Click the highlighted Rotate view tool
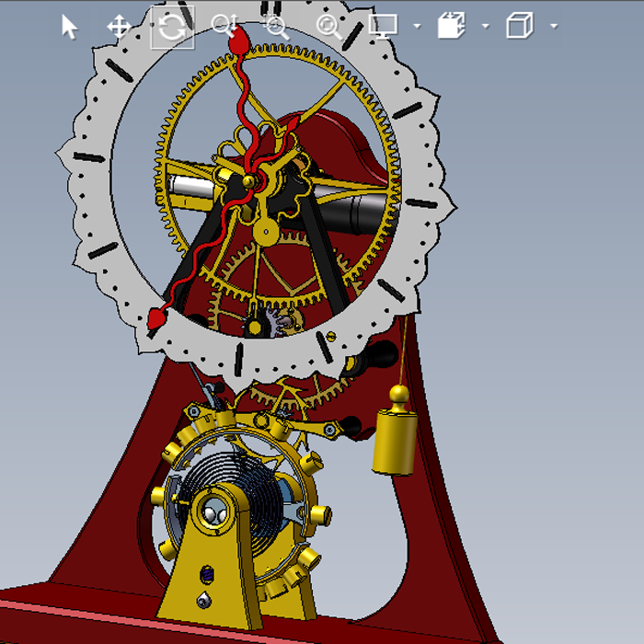The height and width of the screenshot is (644, 644). click(x=173, y=28)
